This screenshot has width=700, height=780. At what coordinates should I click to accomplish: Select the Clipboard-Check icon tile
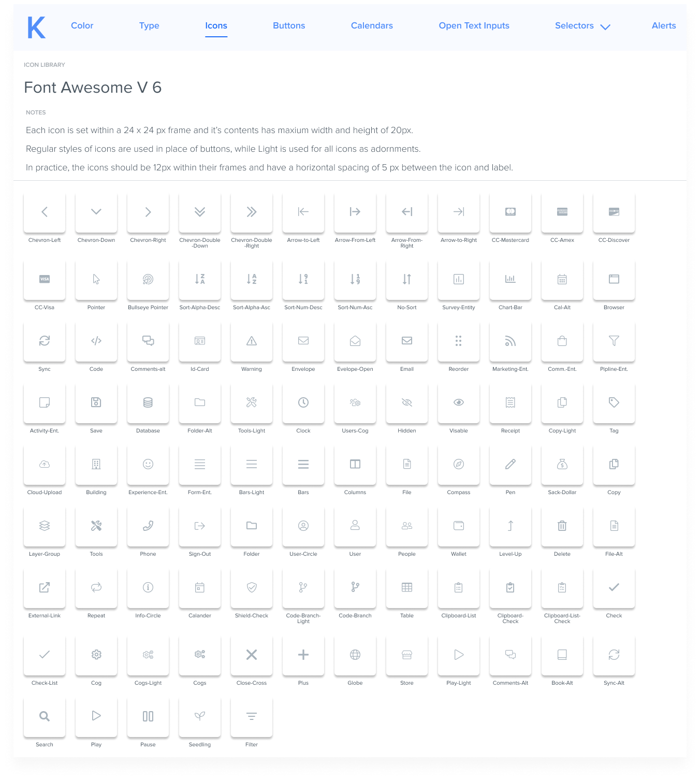coord(511,587)
